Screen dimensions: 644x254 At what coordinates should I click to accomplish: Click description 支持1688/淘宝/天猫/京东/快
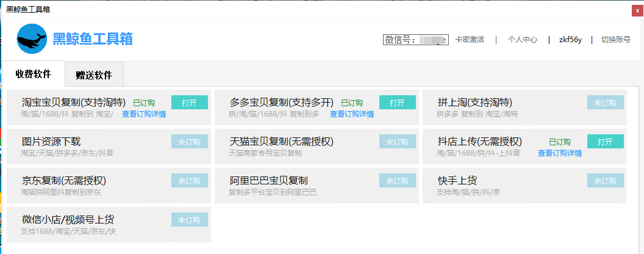(68, 231)
